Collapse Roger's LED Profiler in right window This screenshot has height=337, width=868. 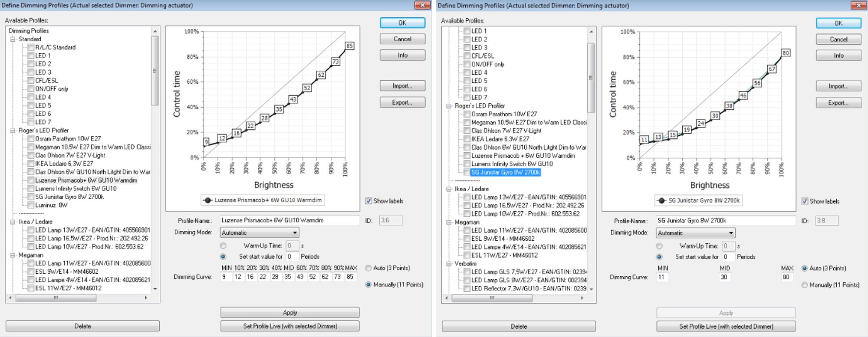click(449, 106)
